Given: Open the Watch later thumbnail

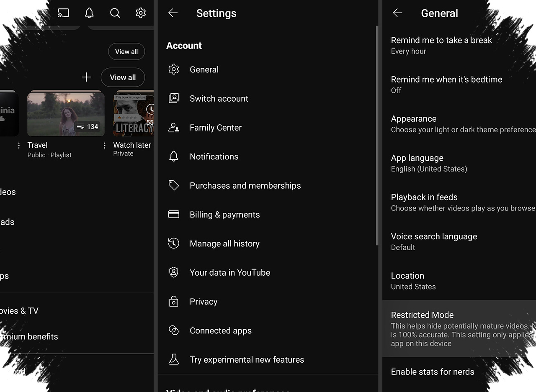Looking at the screenshot, I should [x=133, y=113].
